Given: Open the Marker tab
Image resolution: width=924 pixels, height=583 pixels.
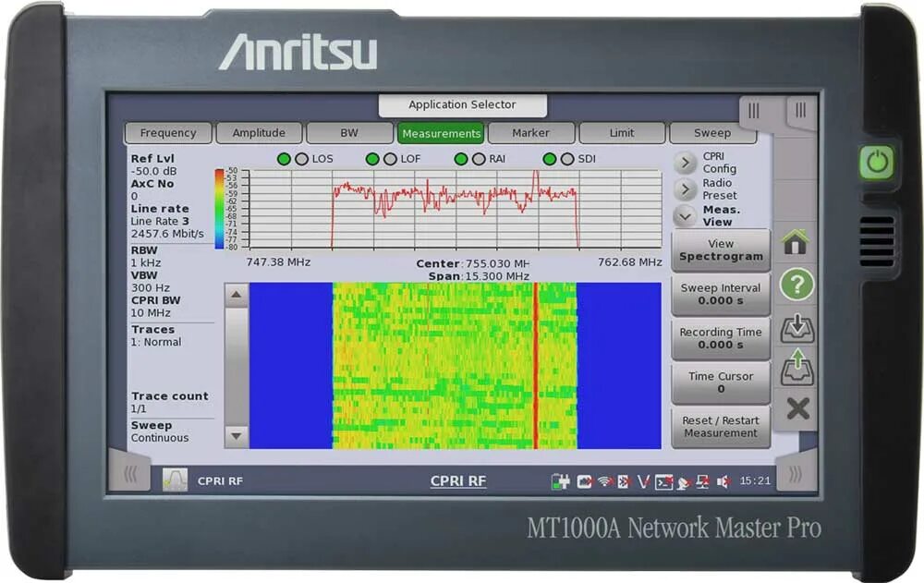Looking at the screenshot, I should click(x=532, y=132).
